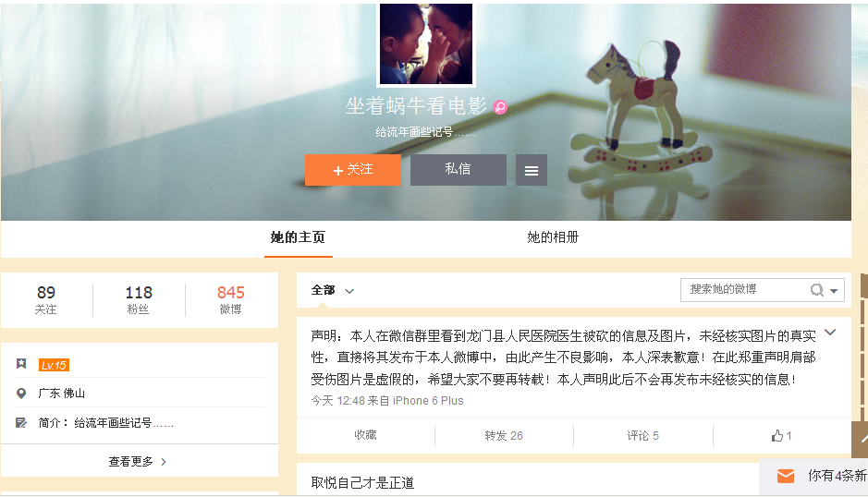The image size is (868, 497).
Task: Expand the post options chevron
Action: click(x=830, y=332)
